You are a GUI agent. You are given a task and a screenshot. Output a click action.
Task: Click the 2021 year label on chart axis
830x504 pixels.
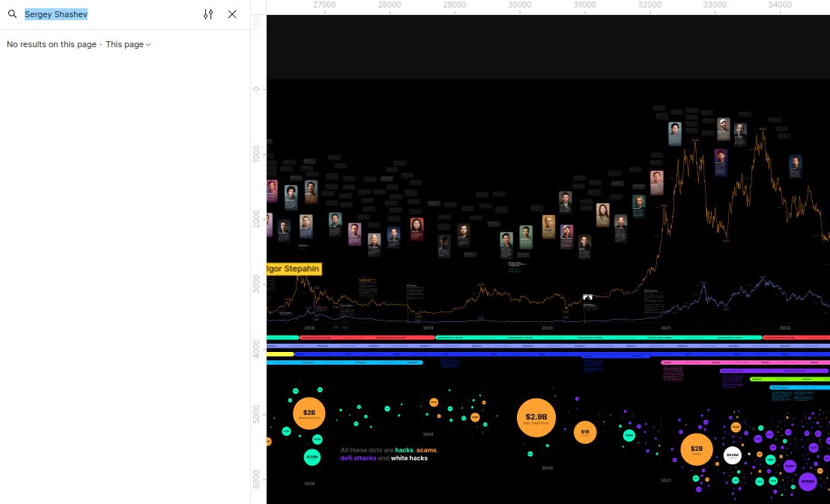pyautogui.click(x=665, y=328)
